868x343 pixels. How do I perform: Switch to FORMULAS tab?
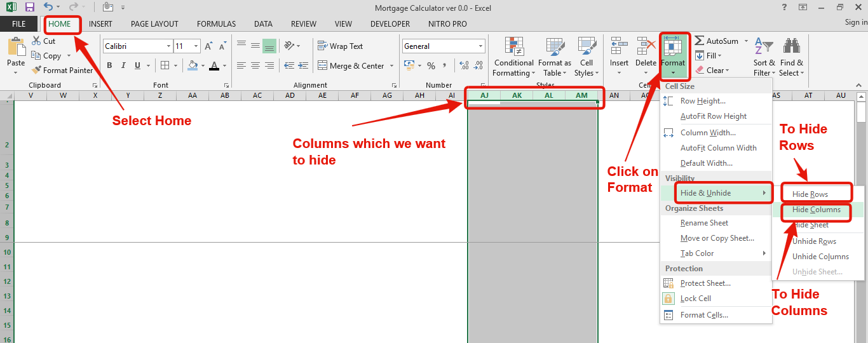(216, 24)
